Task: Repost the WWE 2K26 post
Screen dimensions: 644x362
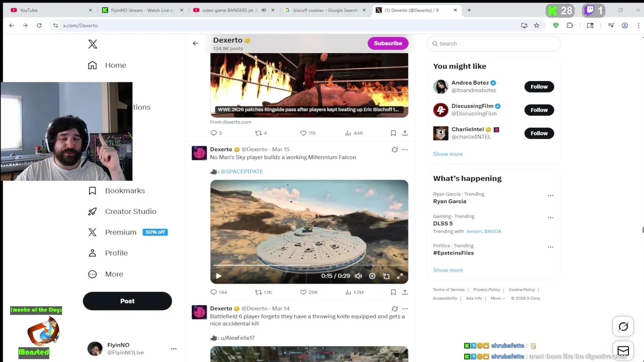Action: [x=261, y=133]
